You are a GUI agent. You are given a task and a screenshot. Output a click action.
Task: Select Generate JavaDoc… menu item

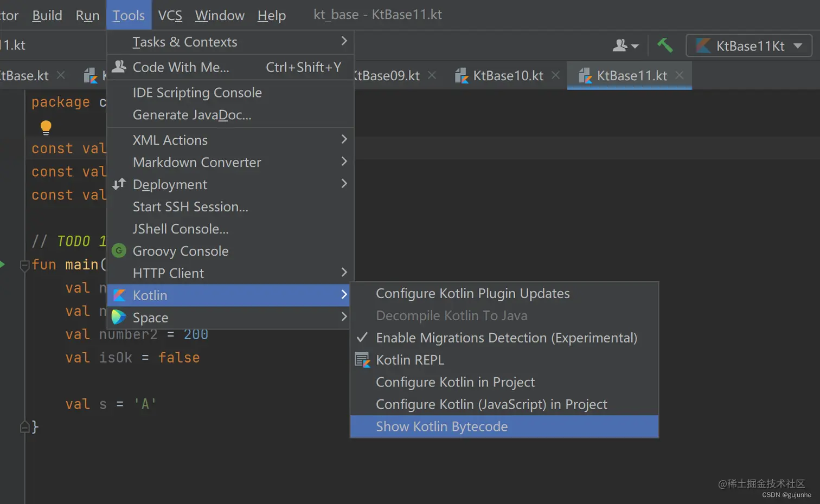(x=230, y=115)
